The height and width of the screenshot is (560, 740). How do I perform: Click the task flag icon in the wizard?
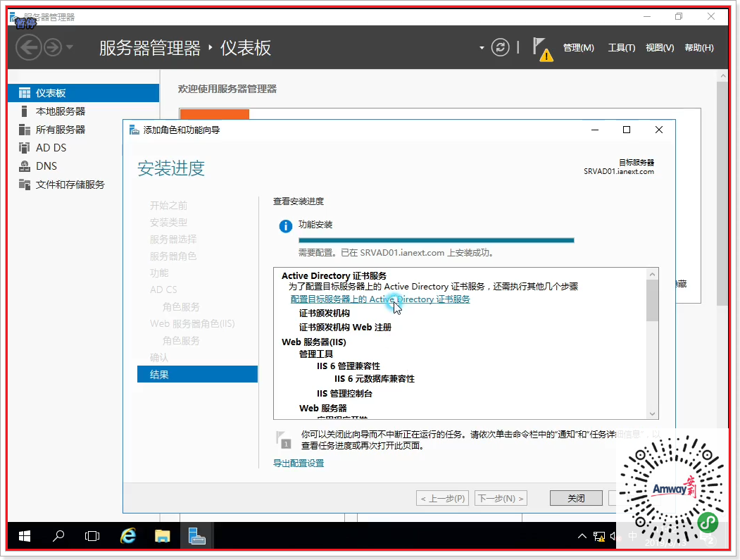pos(284,440)
